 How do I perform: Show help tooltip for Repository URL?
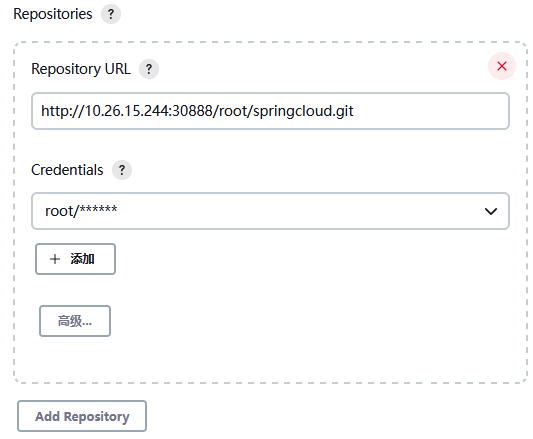[x=149, y=69]
